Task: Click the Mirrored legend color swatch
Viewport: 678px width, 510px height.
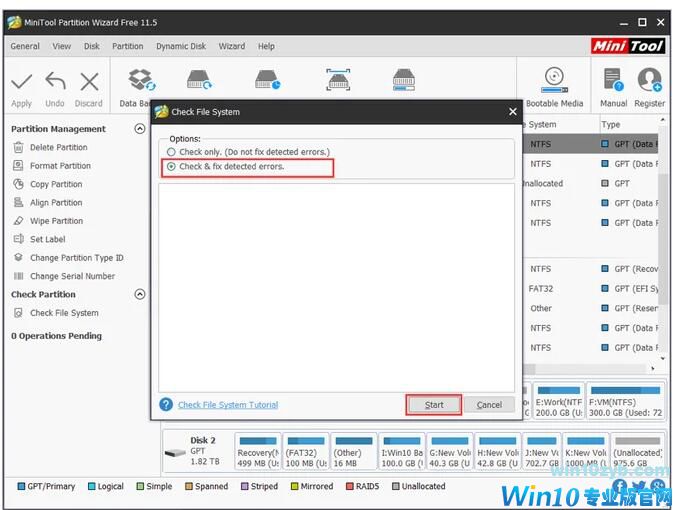Action: pos(295,486)
